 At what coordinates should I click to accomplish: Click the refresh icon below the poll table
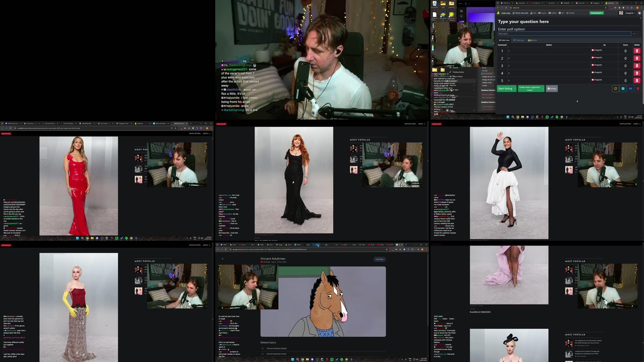[x=615, y=89]
